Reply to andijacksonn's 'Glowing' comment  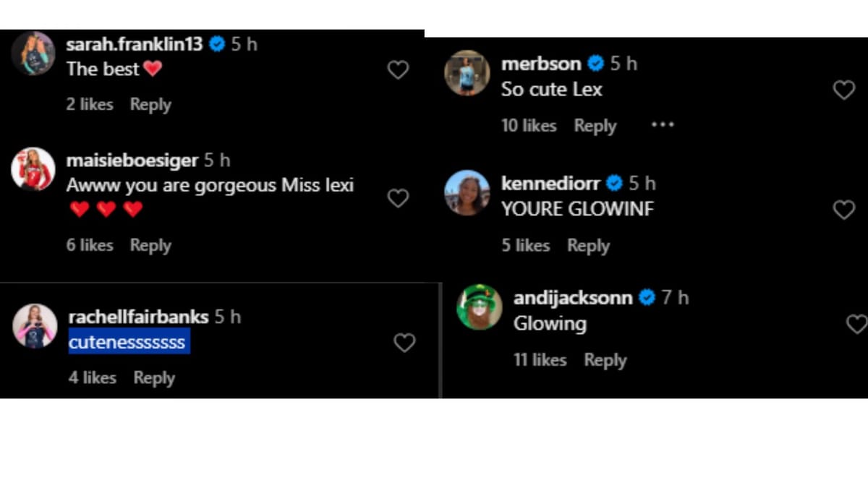click(x=605, y=359)
